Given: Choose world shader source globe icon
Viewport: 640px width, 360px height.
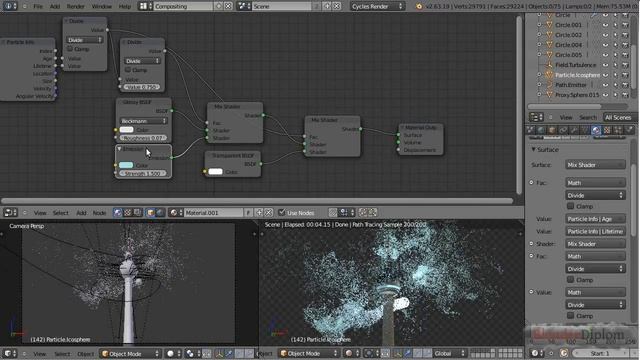Looking at the screenshot, I should (160, 213).
